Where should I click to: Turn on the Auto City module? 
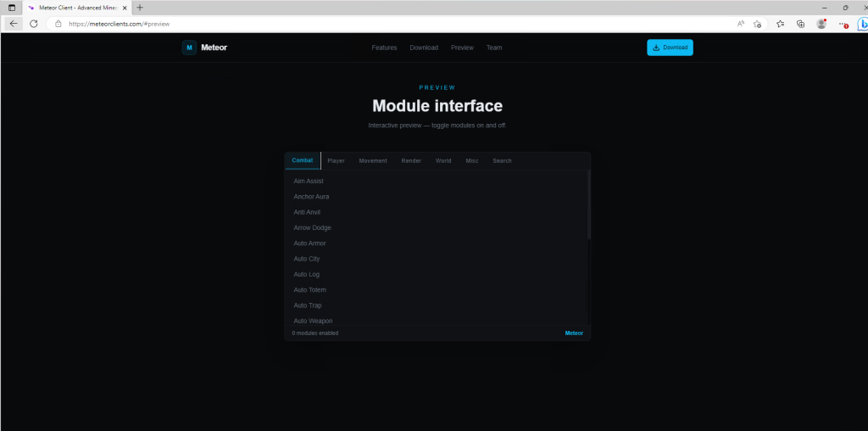[437, 259]
